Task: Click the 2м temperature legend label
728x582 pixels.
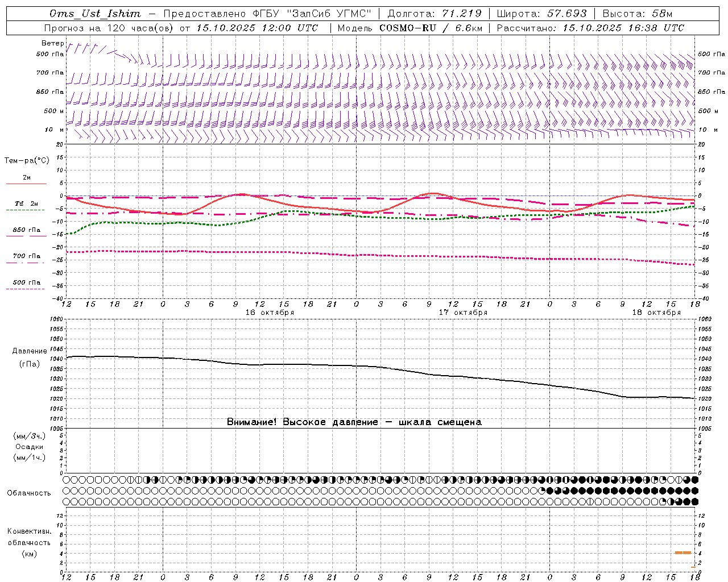Action: (27, 178)
